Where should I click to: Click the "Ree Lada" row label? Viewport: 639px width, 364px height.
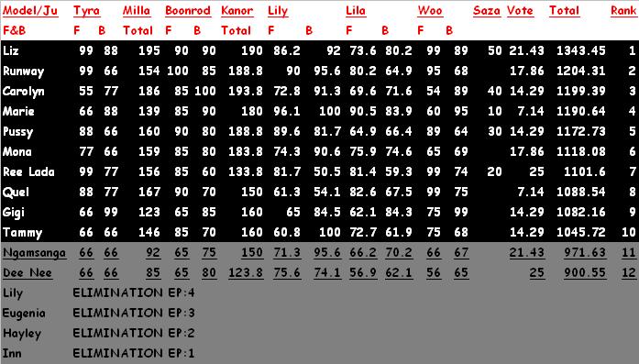pos(28,172)
